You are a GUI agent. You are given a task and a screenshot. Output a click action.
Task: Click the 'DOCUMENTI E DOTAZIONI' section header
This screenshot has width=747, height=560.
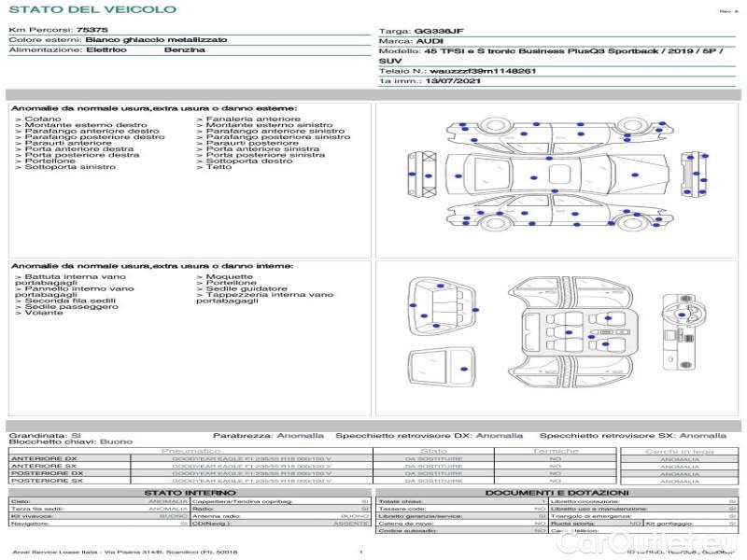coord(557,492)
